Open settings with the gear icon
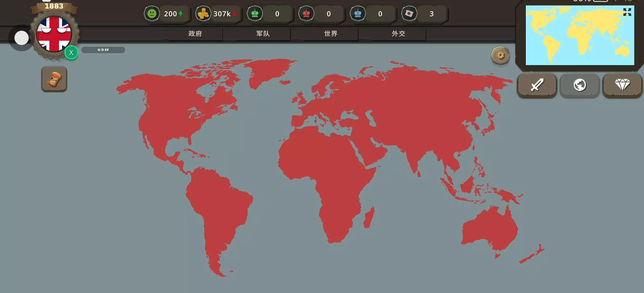This screenshot has width=644, height=293. (x=500, y=56)
